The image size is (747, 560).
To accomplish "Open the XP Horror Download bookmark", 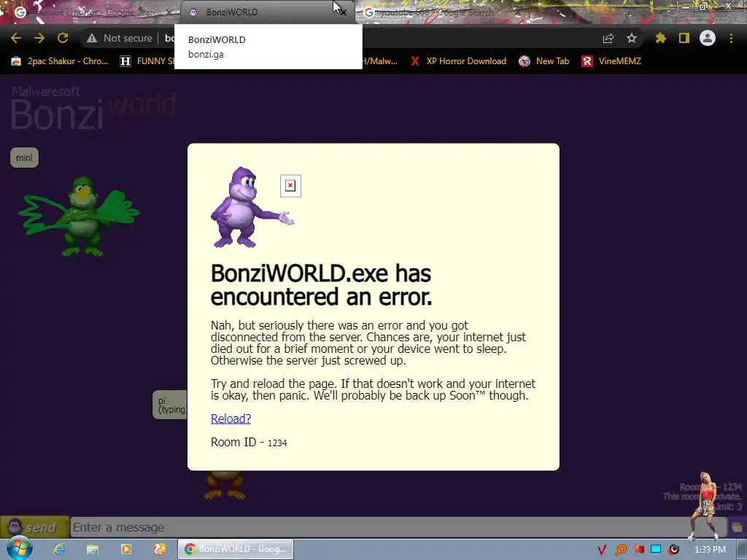I will click(x=458, y=61).
